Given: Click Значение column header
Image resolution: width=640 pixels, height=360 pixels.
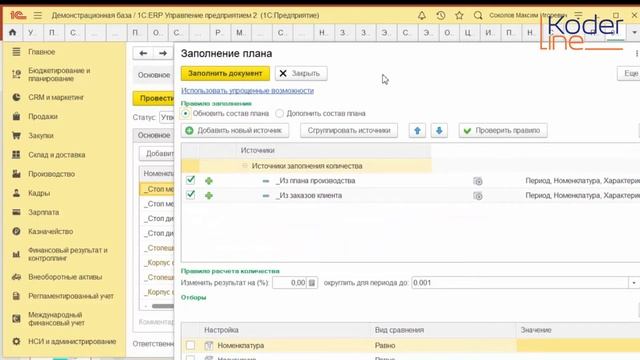Looking at the screenshot, I should tap(536, 330).
